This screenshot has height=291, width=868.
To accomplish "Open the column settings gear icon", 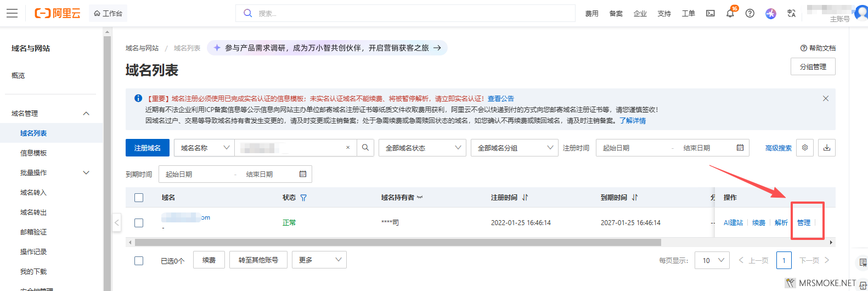I will pos(805,148).
